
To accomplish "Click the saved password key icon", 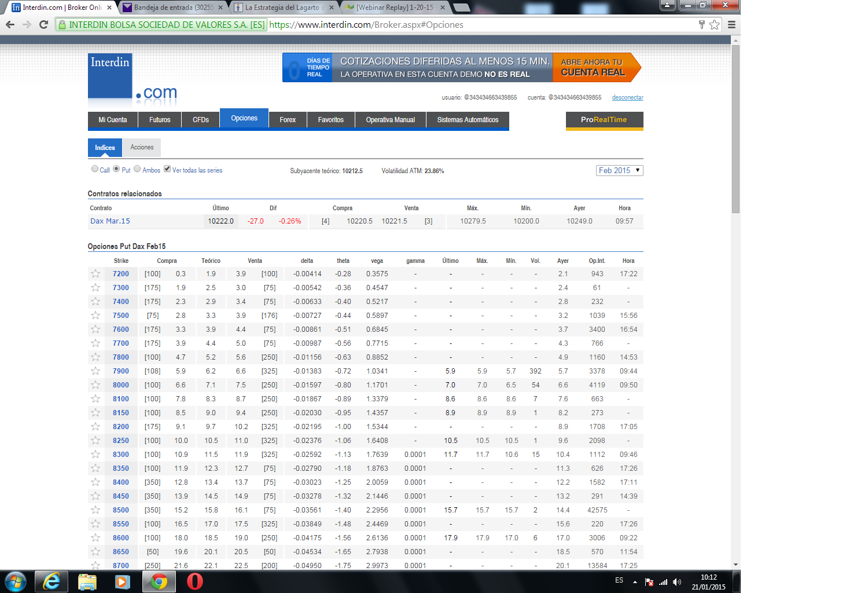I will (702, 24).
